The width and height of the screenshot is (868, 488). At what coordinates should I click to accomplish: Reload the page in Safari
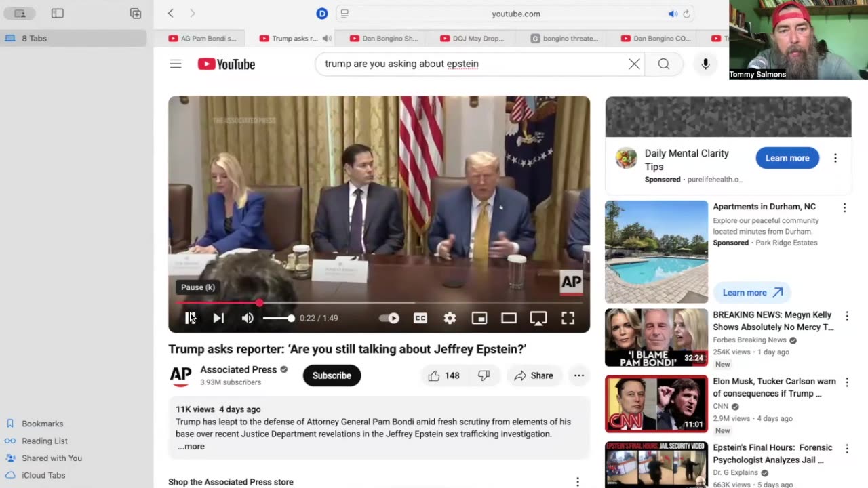pos(687,14)
